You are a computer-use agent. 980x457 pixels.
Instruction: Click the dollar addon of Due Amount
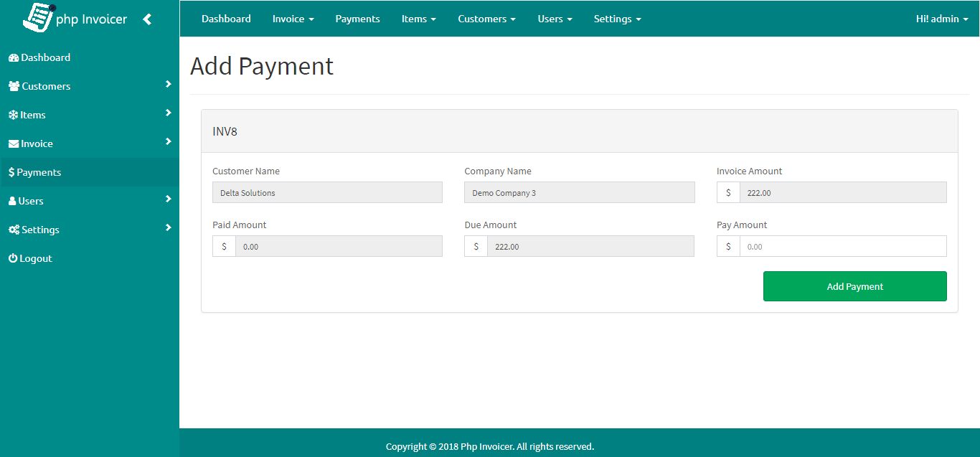[x=476, y=246]
